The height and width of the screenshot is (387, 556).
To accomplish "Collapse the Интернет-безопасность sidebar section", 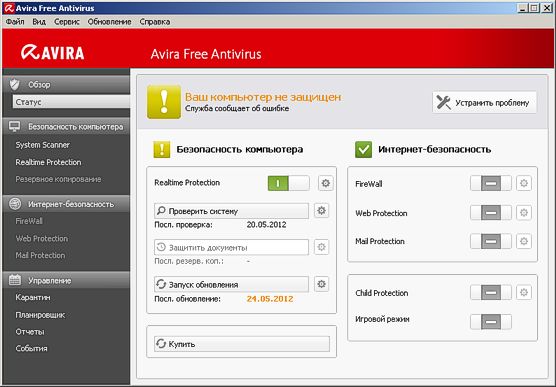I will click(66, 204).
